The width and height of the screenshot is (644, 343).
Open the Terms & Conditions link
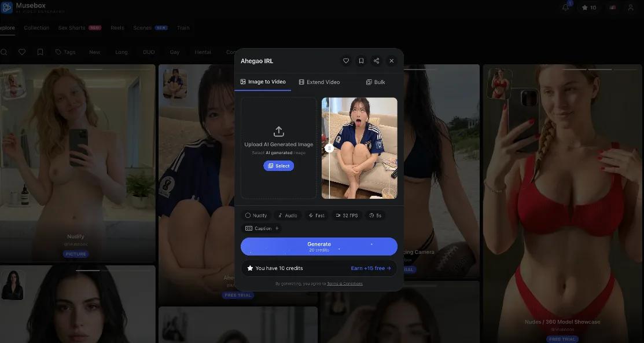(x=345, y=283)
